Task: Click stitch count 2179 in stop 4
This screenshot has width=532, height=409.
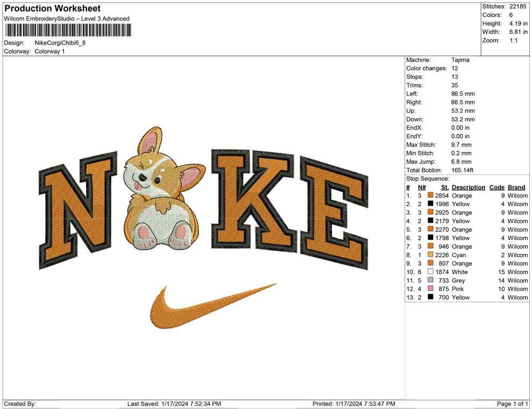Action: (x=442, y=221)
